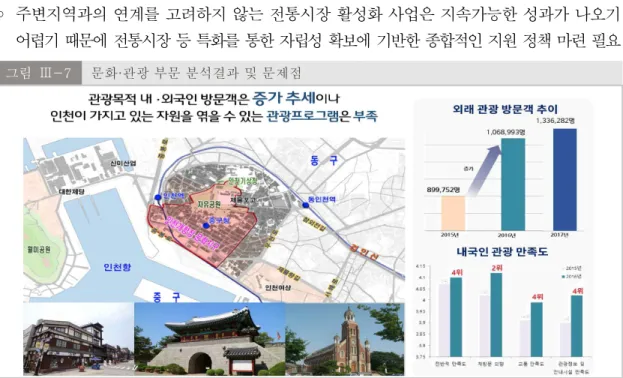Click the '2위' rank label
The image size is (623, 378).
[497, 268]
